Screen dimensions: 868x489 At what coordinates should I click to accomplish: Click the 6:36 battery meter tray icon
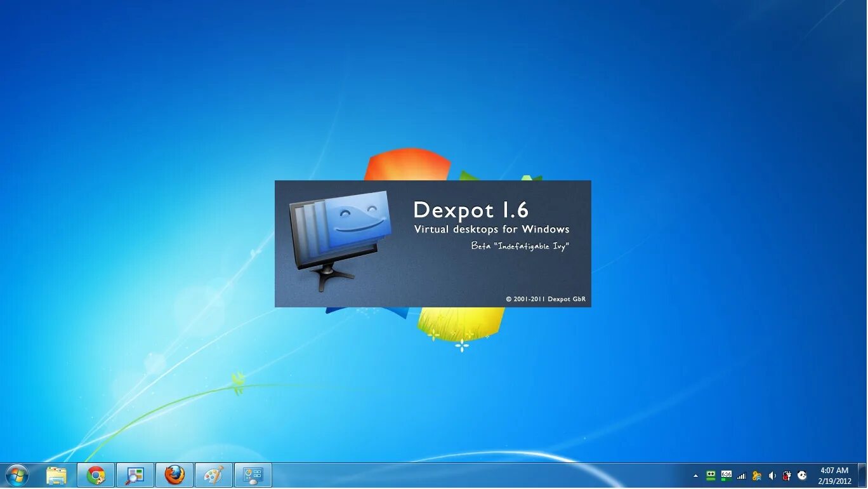click(x=727, y=475)
